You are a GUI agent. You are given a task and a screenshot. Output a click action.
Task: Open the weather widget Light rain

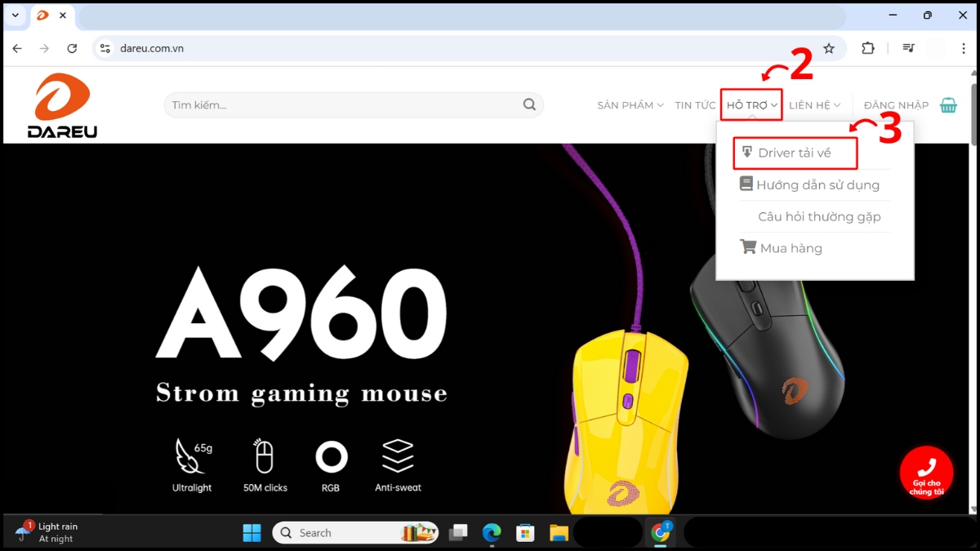(47, 532)
